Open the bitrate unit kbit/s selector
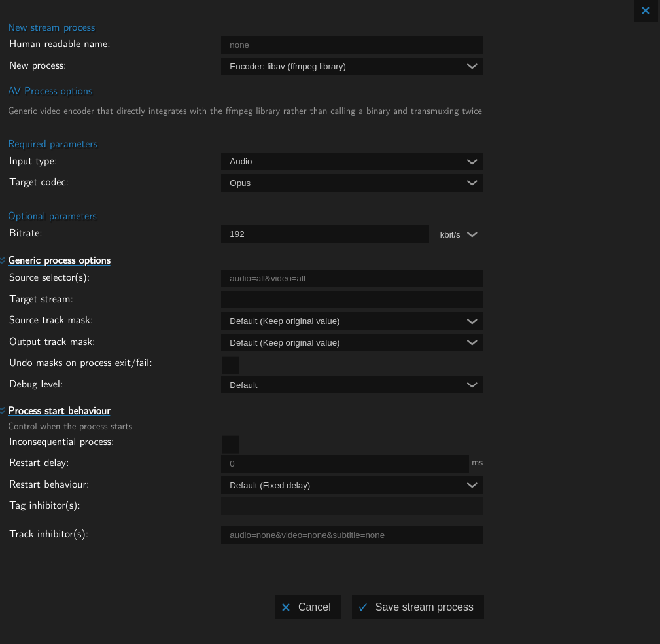 click(458, 234)
